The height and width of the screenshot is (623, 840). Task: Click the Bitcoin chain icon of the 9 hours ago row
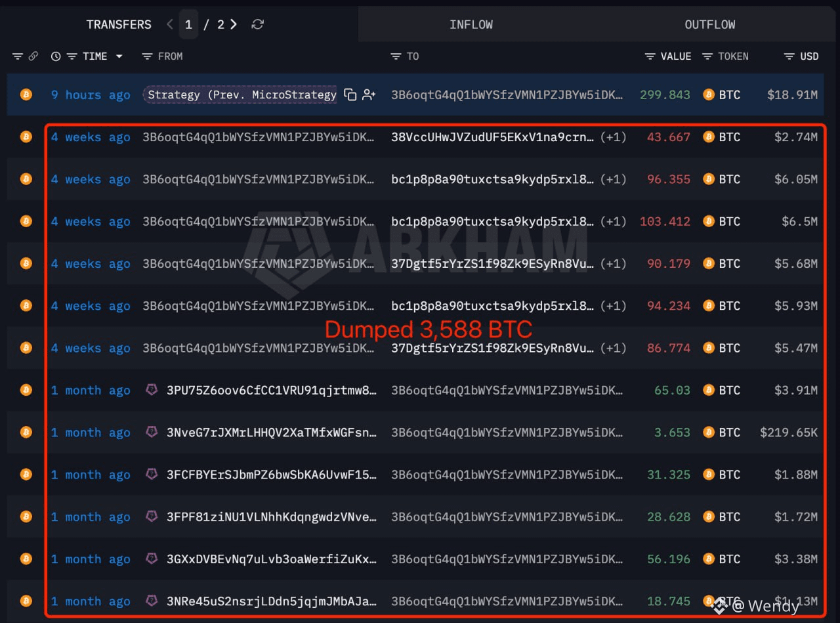coord(26,95)
